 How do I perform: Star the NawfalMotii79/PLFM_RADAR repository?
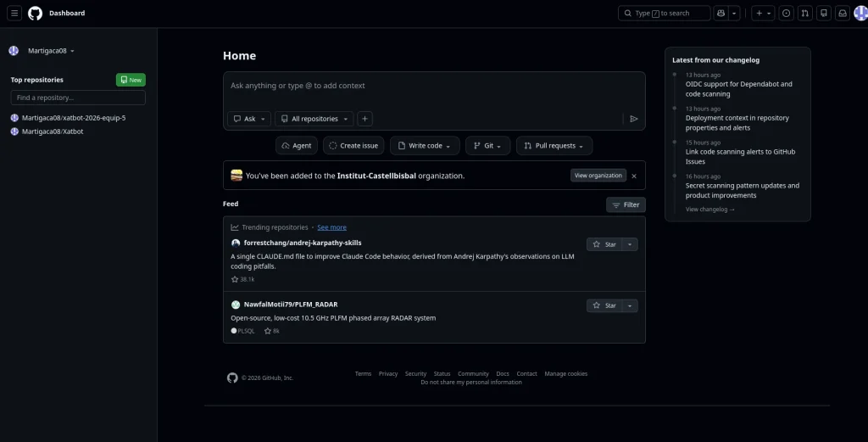(604, 305)
